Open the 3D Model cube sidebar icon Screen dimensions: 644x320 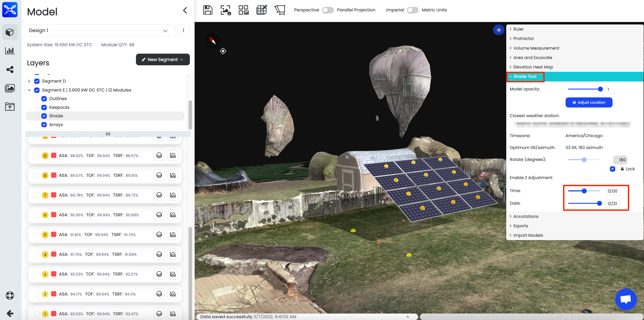[10, 32]
